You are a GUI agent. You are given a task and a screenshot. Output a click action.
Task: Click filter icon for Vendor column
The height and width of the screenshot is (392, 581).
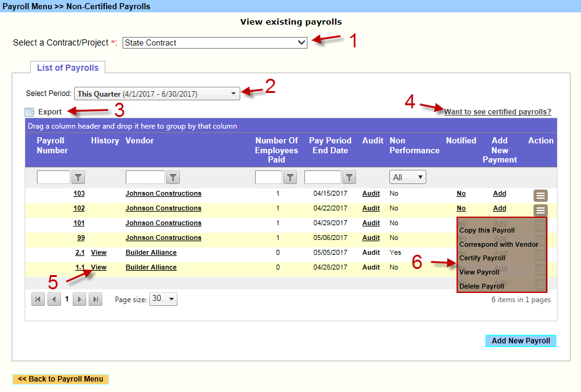tap(173, 178)
